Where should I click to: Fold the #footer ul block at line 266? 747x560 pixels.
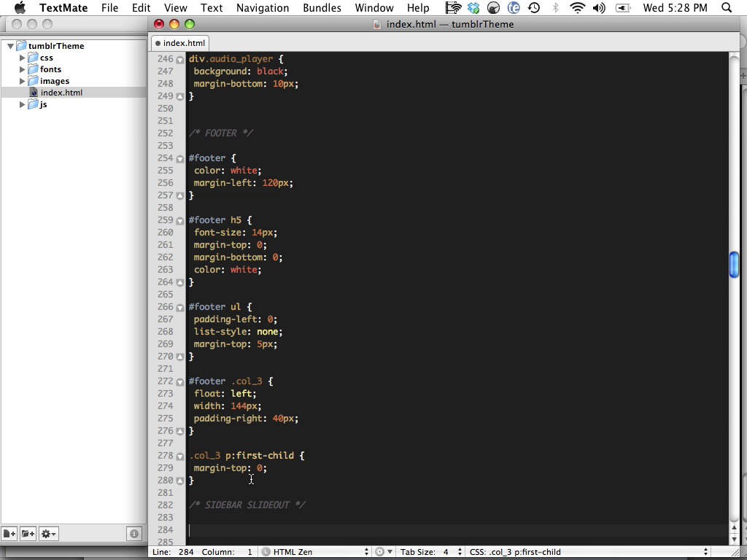[179, 308]
